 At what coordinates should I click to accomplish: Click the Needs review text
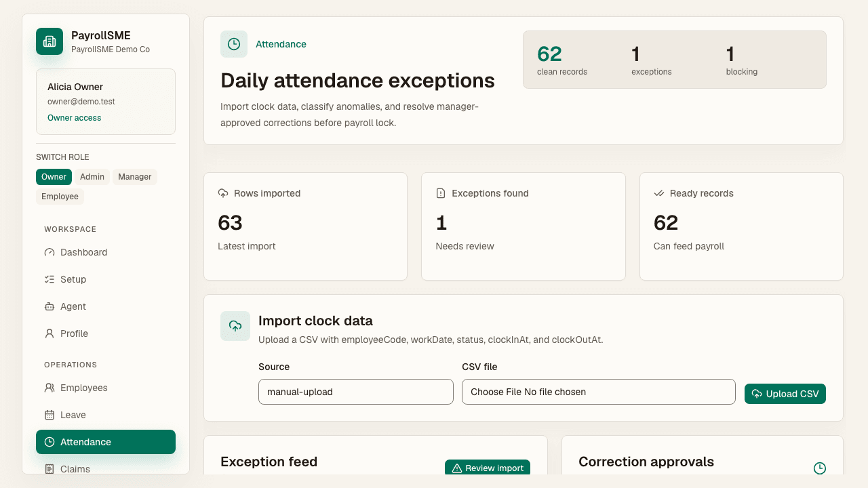click(465, 246)
